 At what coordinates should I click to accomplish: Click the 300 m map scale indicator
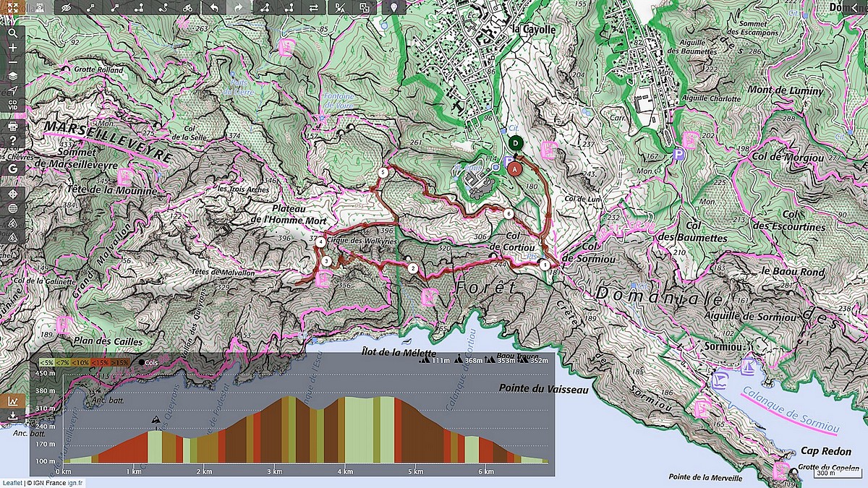(x=837, y=474)
